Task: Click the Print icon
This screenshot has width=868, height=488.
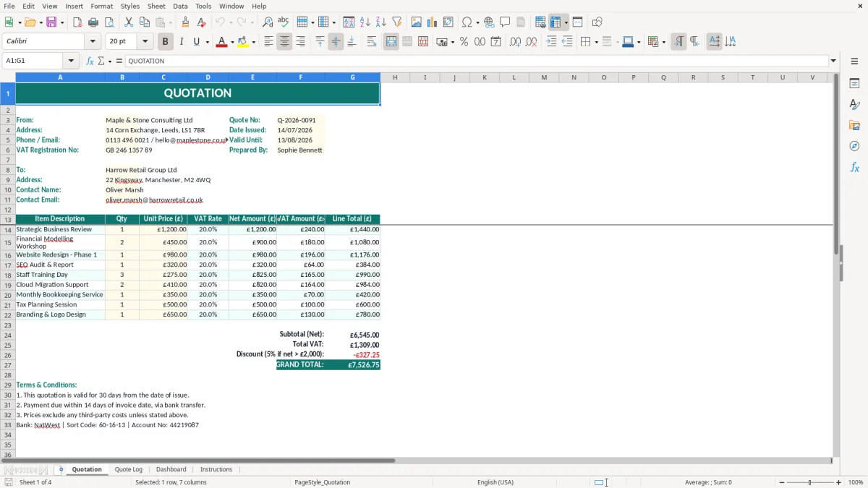Action: (93, 22)
